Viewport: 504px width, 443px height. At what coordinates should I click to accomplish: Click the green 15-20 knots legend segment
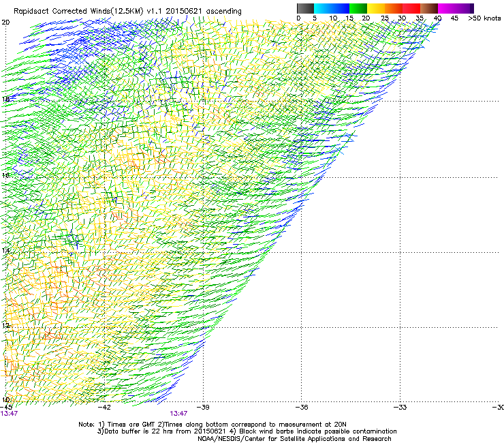[358, 8]
